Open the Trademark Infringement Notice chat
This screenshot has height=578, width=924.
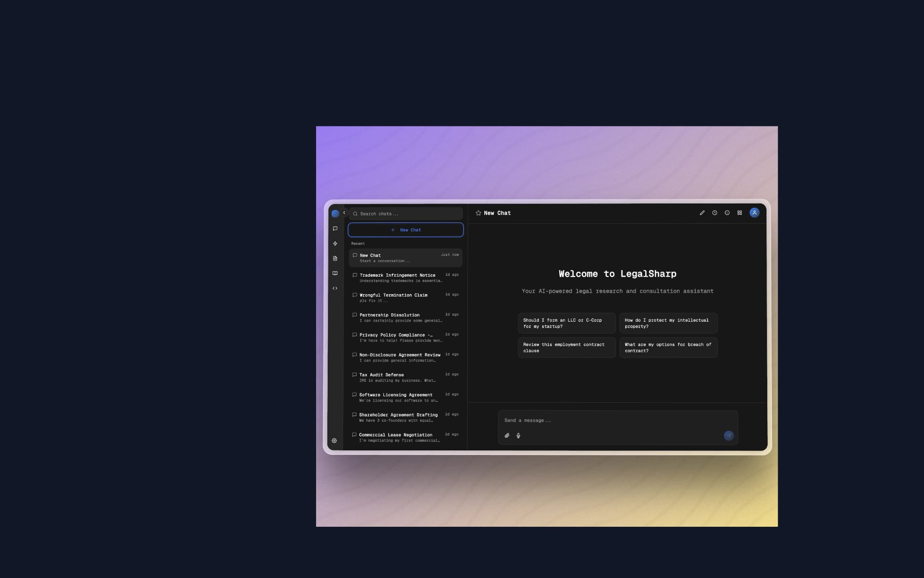pos(406,278)
